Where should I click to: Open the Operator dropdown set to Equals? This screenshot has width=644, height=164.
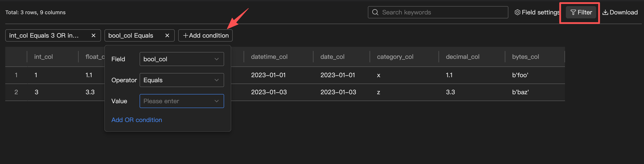(x=182, y=80)
